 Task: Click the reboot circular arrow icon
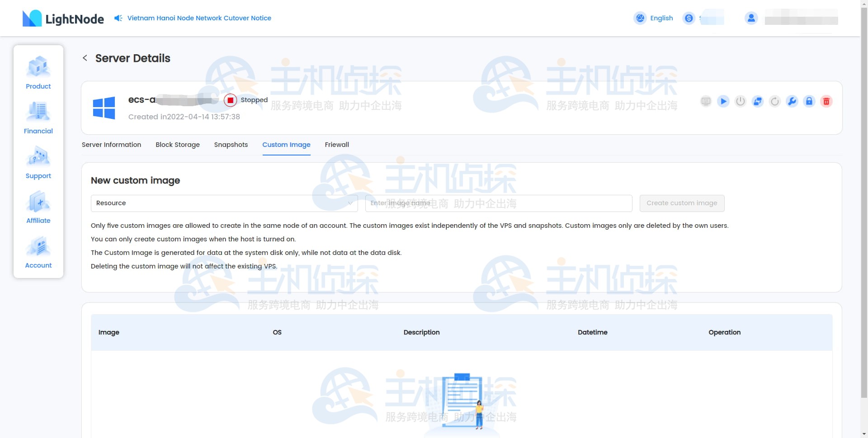(774, 101)
